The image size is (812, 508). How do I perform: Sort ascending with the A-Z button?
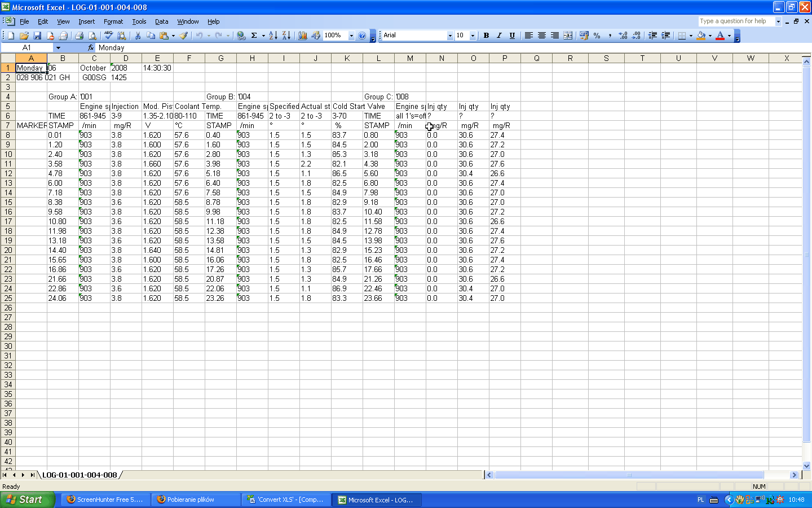coord(273,36)
